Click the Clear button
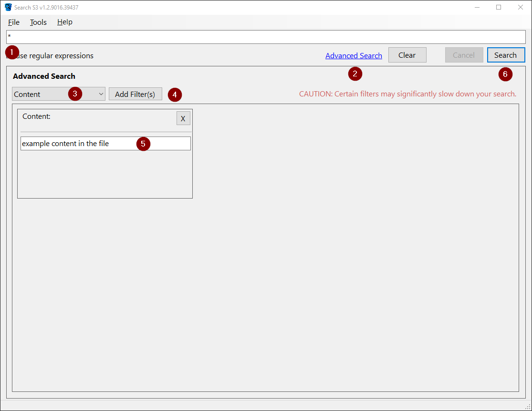This screenshot has height=411, width=532. [x=407, y=55]
